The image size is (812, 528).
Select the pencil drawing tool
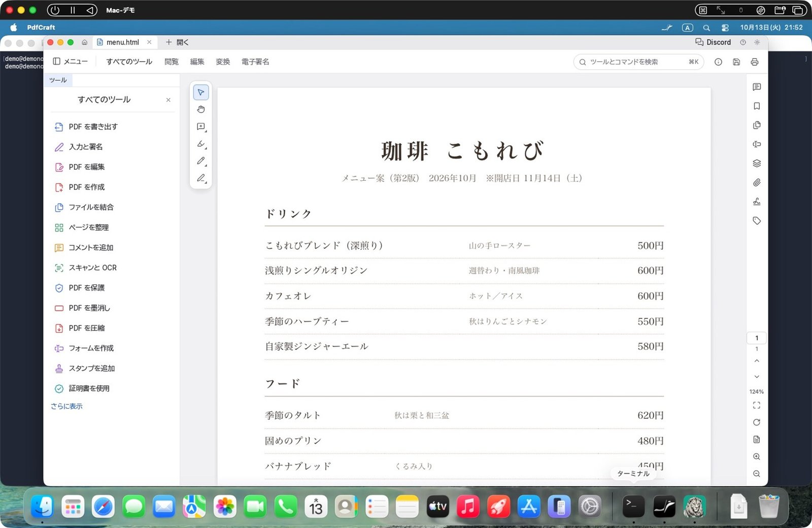tap(201, 161)
